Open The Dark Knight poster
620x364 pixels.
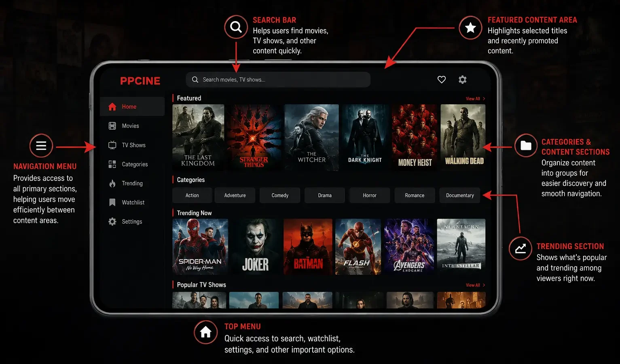click(x=365, y=138)
